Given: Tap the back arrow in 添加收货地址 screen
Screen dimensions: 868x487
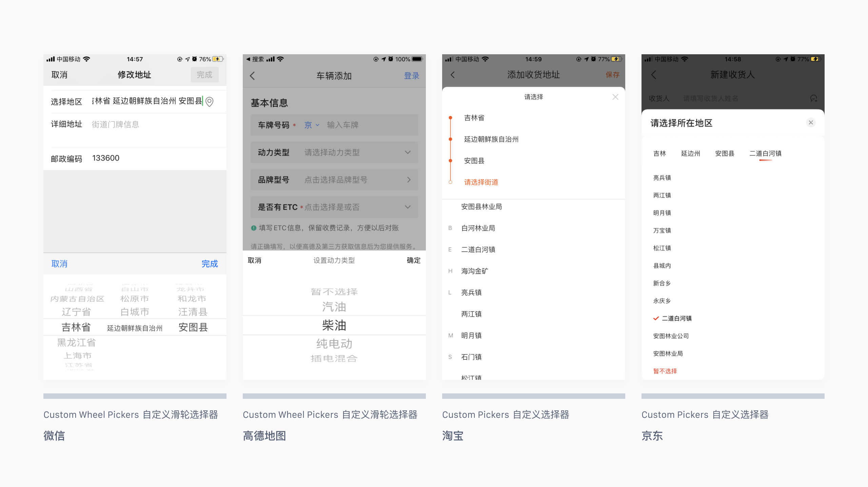Looking at the screenshot, I should (453, 75).
